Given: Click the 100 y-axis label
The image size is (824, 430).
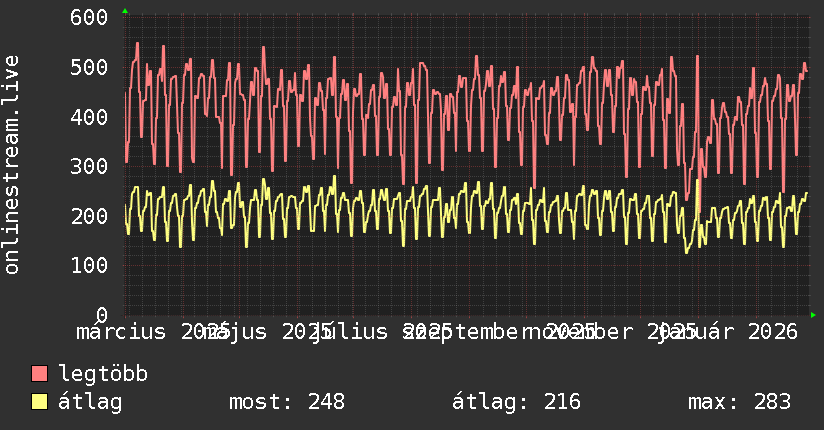Looking at the screenshot, I should point(89,265).
